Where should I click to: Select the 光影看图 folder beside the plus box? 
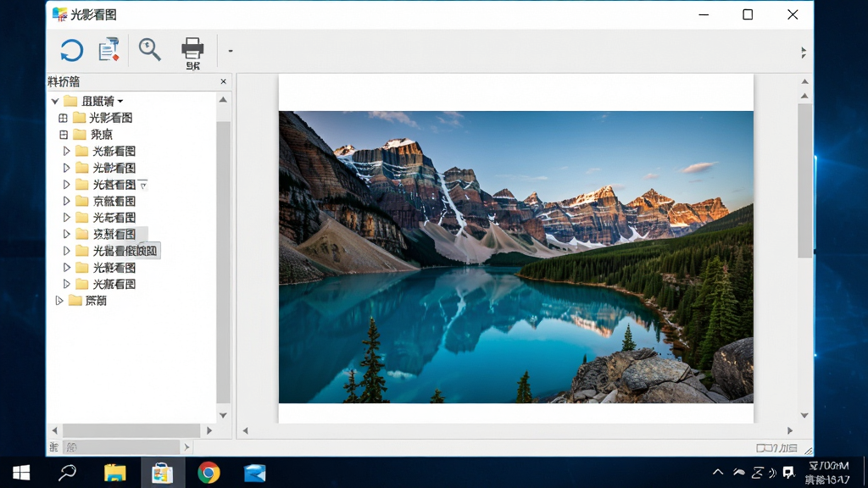click(x=111, y=118)
